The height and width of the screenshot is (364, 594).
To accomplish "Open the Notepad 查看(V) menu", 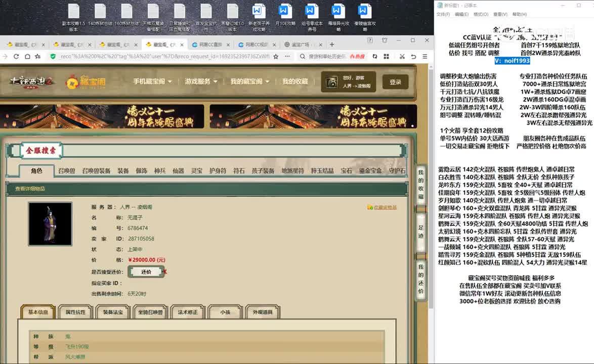I will click(500, 14).
